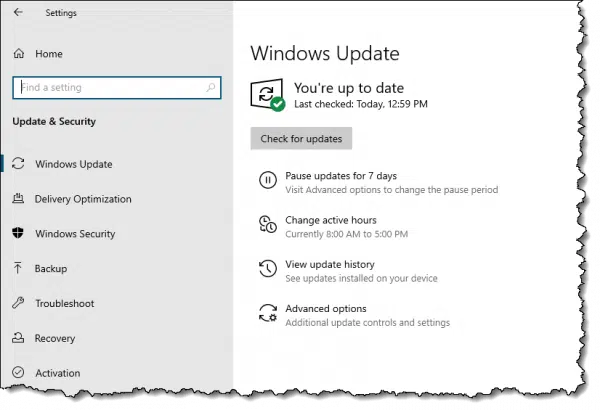
Task: Click the search magnifier icon
Action: click(x=210, y=88)
